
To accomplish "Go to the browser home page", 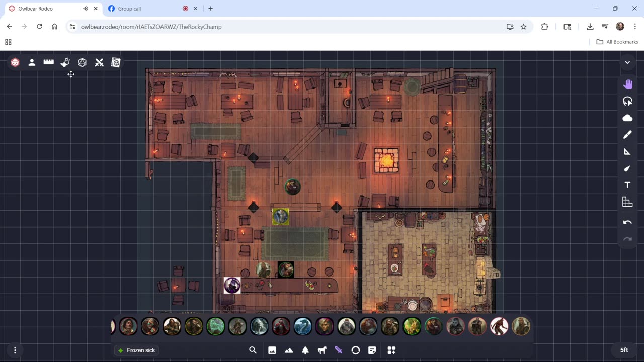I will pos(54,27).
